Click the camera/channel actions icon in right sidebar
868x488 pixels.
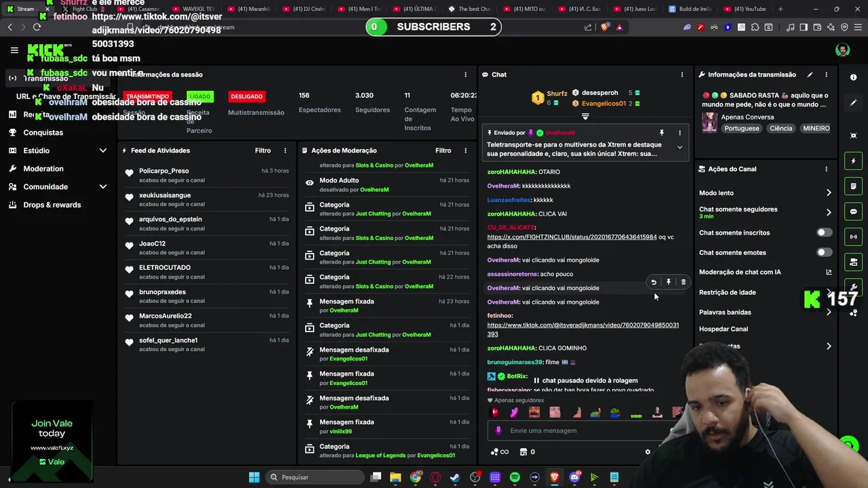tap(854, 262)
